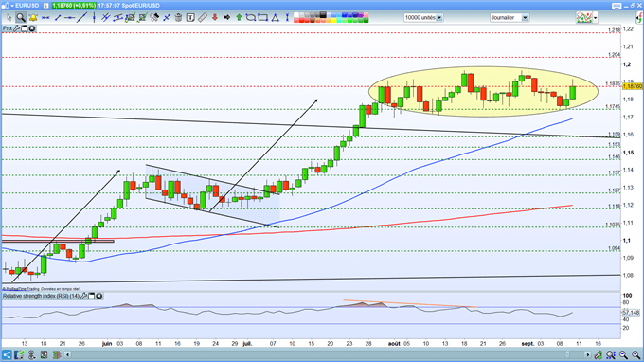Viewport: 644px width, 362px height.
Task: Click the blue cross marker tool
Action: [167, 18]
